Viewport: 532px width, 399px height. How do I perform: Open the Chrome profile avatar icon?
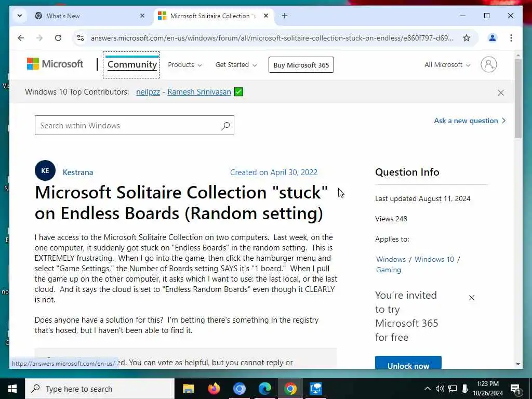[493, 38]
